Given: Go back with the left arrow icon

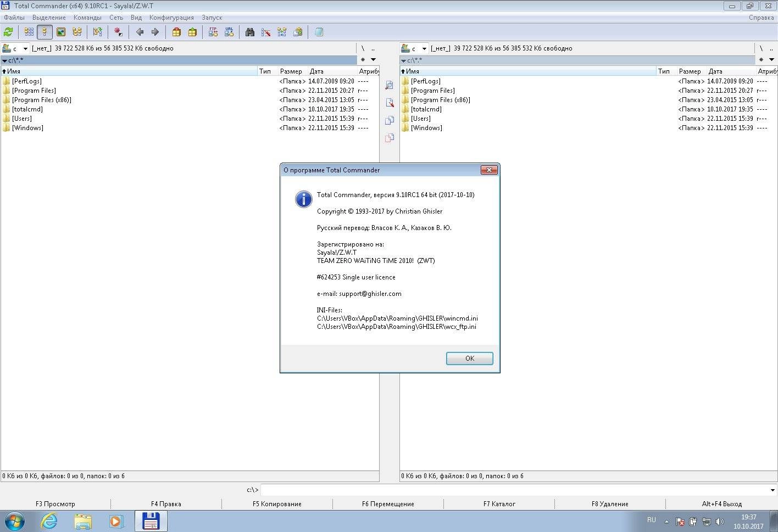Looking at the screenshot, I should pyautogui.click(x=140, y=32).
